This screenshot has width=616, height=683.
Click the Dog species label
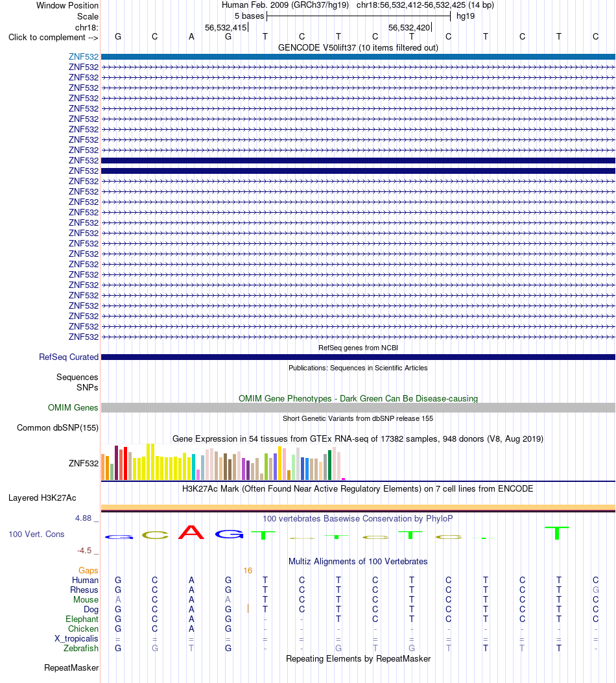tap(91, 610)
